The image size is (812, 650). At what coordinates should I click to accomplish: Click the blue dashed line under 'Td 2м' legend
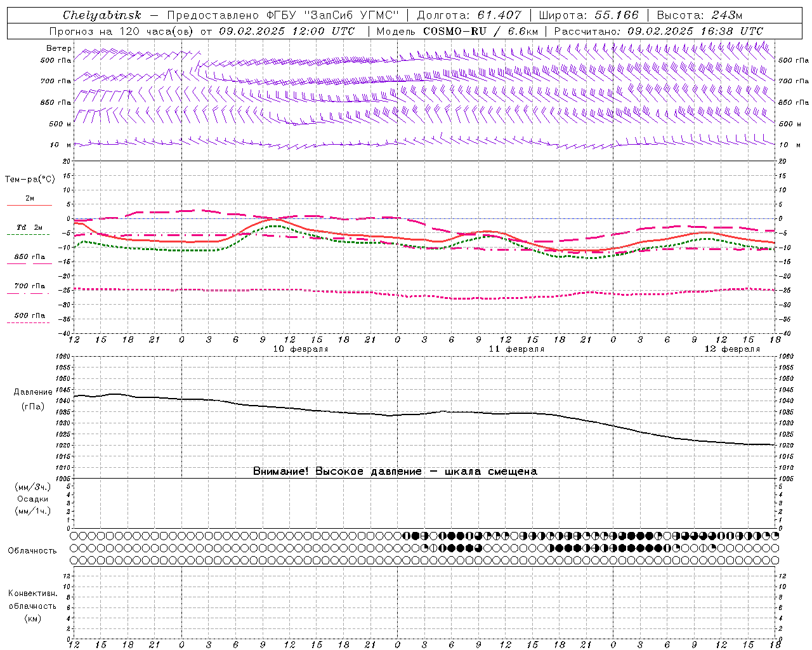(x=29, y=235)
